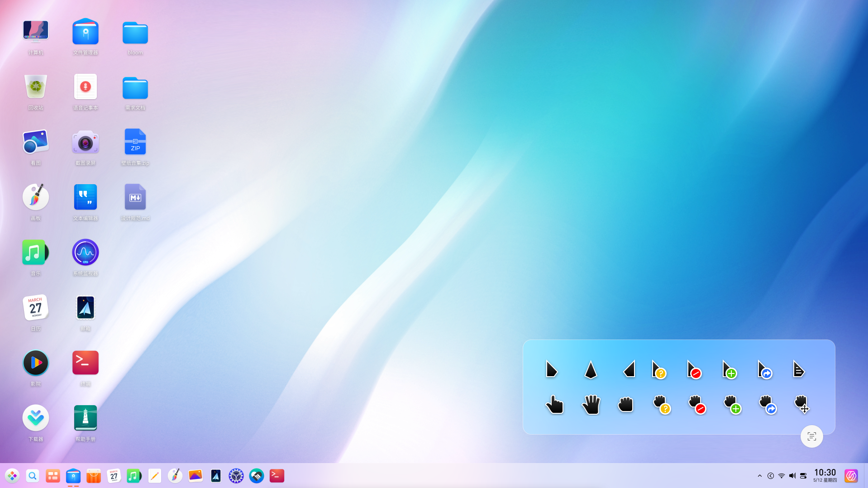868x488 pixels.
Task: Open multitasking view in the taskbar
Action: [53, 476]
